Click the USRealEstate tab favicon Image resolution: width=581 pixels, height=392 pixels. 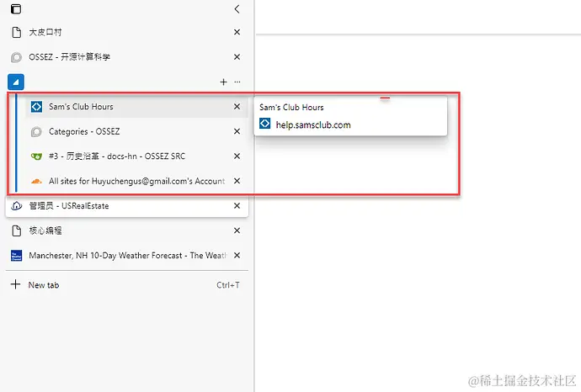16,206
